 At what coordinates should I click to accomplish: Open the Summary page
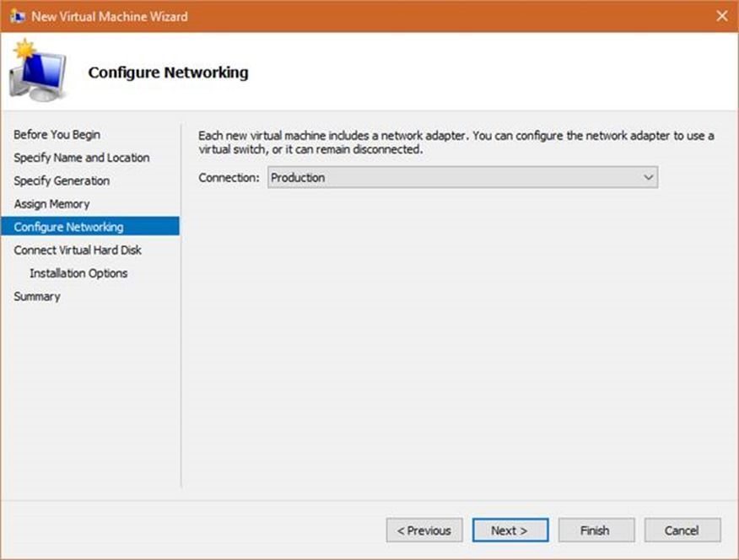(x=37, y=296)
